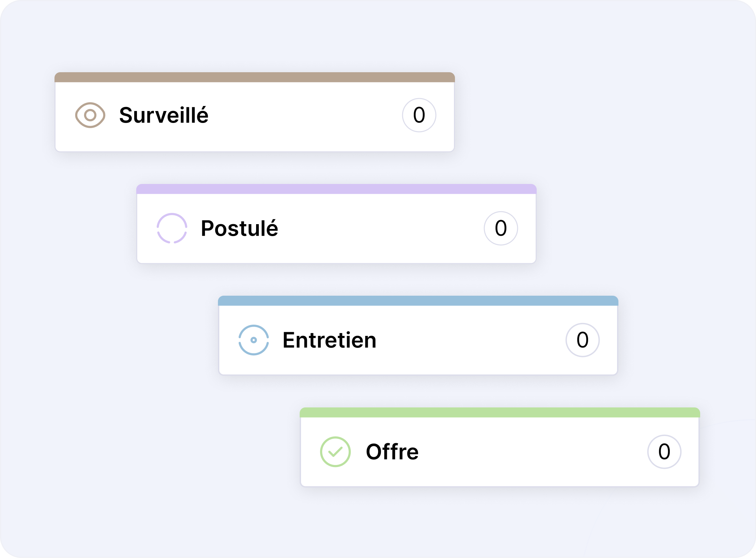
Task: Click the brown color bar above Surveillé
Action: tap(255, 77)
